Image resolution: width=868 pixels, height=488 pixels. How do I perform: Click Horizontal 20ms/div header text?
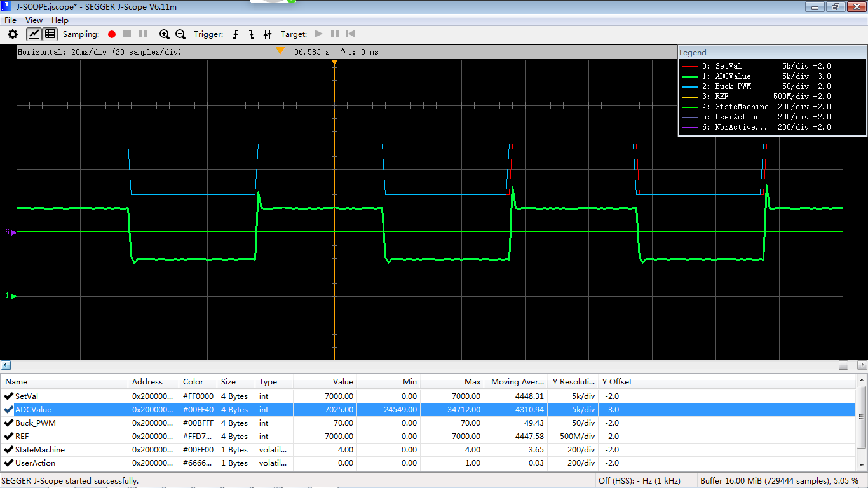coord(99,52)
